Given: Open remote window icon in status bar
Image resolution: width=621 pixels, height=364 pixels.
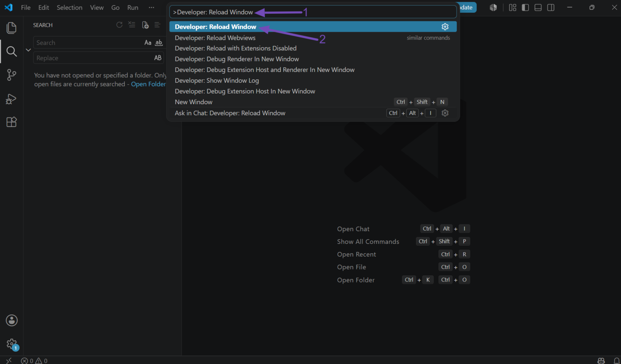Looking at the screenshot, I should pyautogui.click(x=9, y=360).
